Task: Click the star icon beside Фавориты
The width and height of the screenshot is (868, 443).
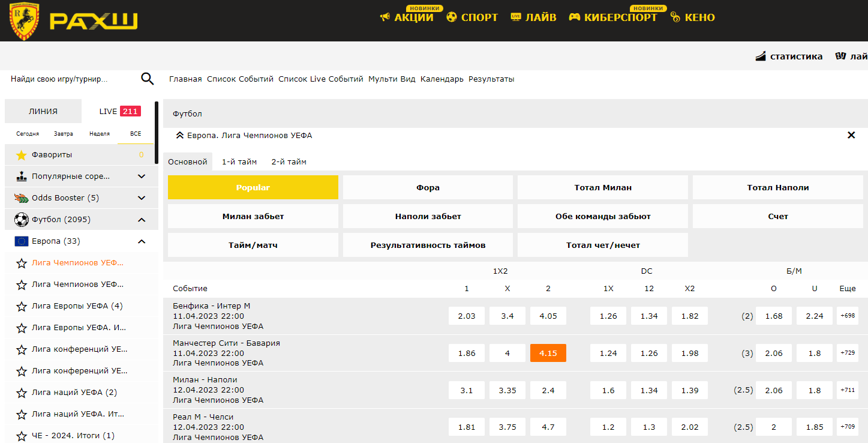Action: coord(22,155)
